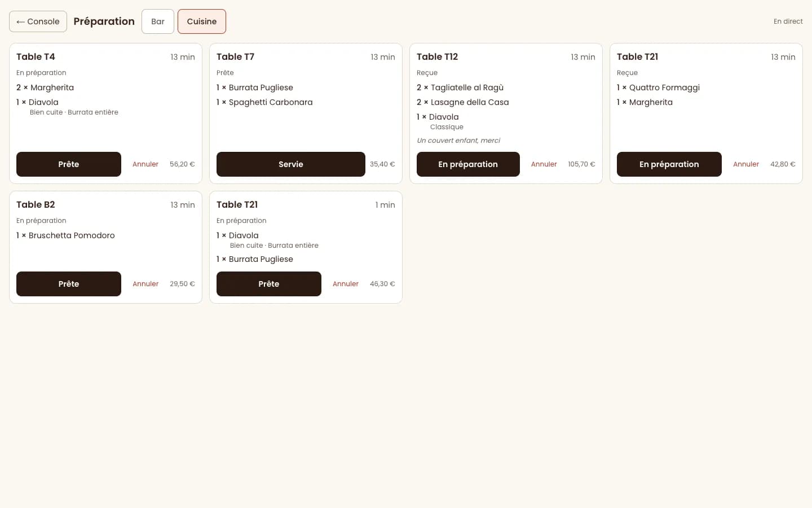Click En préparation status on Table B2

coord(41,221)
